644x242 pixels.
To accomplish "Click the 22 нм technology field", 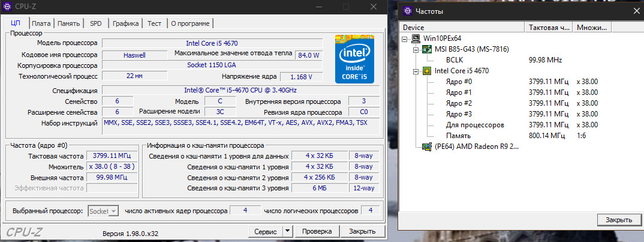I will (x=134, y=76).
